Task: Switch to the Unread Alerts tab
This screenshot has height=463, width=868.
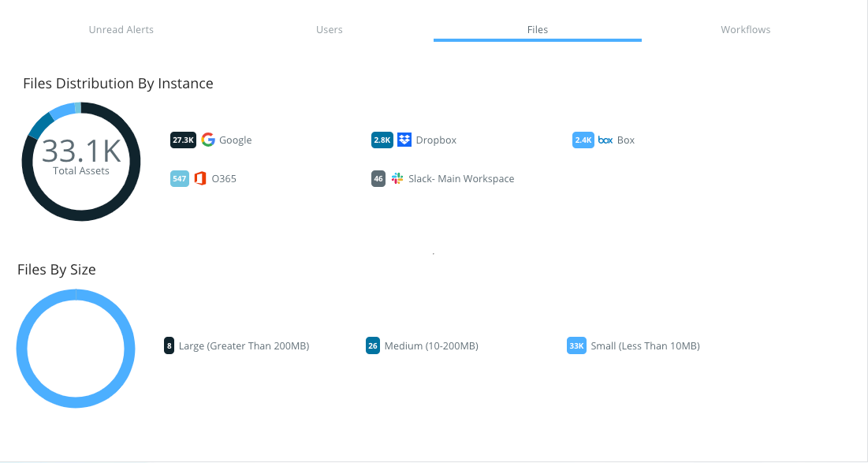Action: pos(121,30)
